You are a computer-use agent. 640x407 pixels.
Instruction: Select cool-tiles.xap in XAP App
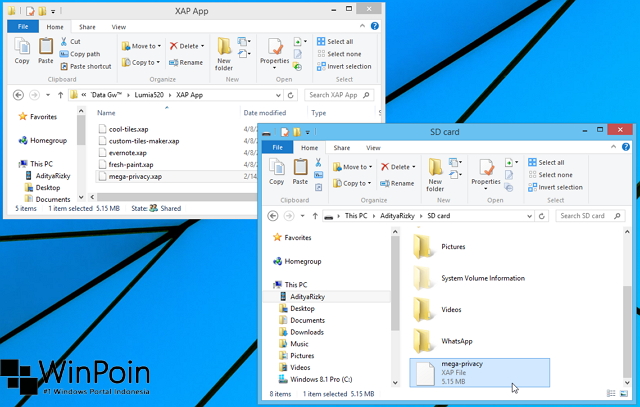coord(128,129)
